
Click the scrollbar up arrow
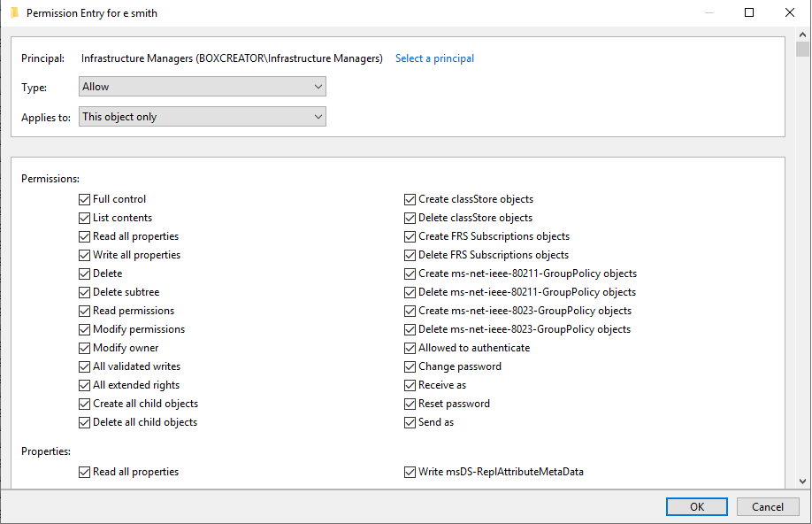[802, 34]
